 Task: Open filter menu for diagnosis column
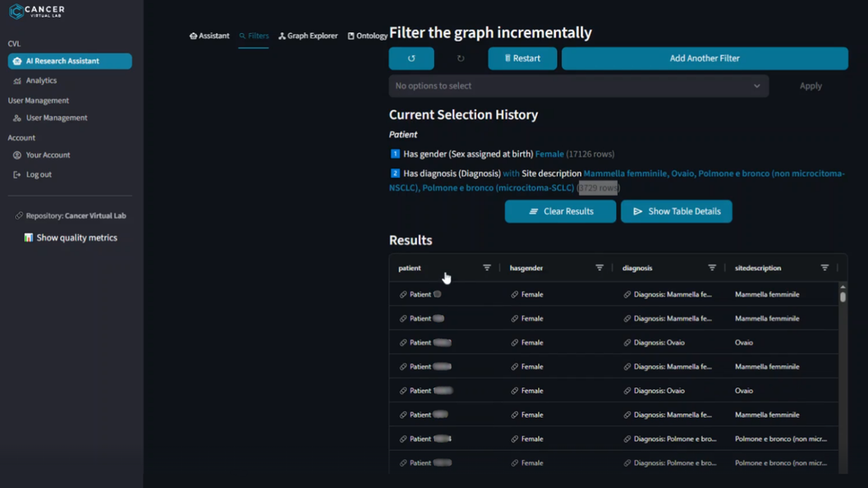[x=712, y=268]
